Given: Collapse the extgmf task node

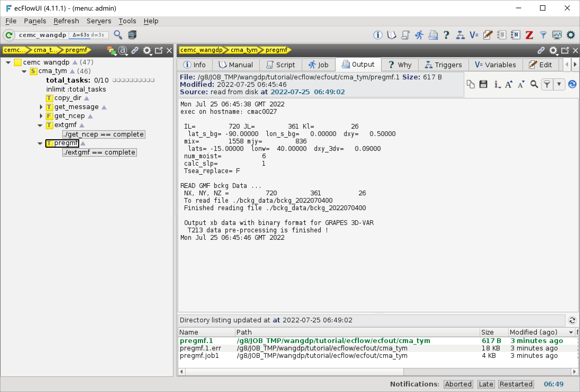Looking at the screenshot, I should click(x=40, y=125).
